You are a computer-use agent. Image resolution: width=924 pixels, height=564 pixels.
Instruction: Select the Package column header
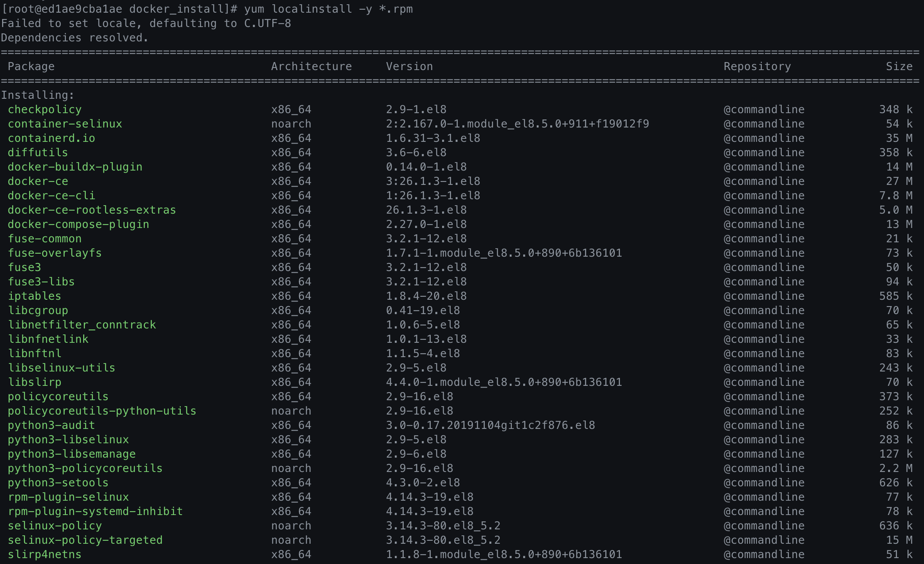click(x=31, y=66)
